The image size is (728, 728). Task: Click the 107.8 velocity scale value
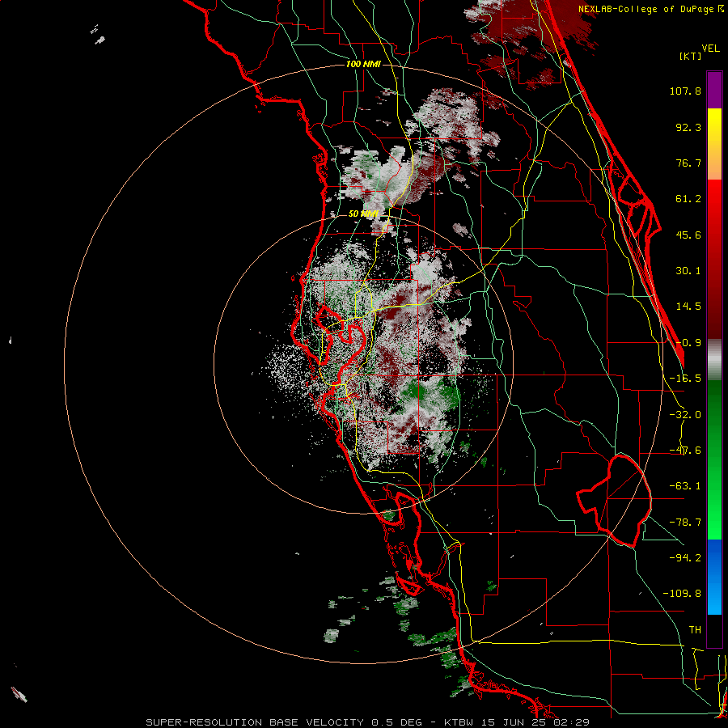(685, 91)
